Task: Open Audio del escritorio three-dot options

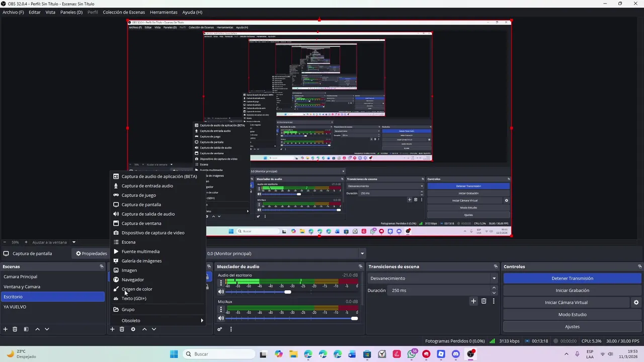Action: [221, 283]
